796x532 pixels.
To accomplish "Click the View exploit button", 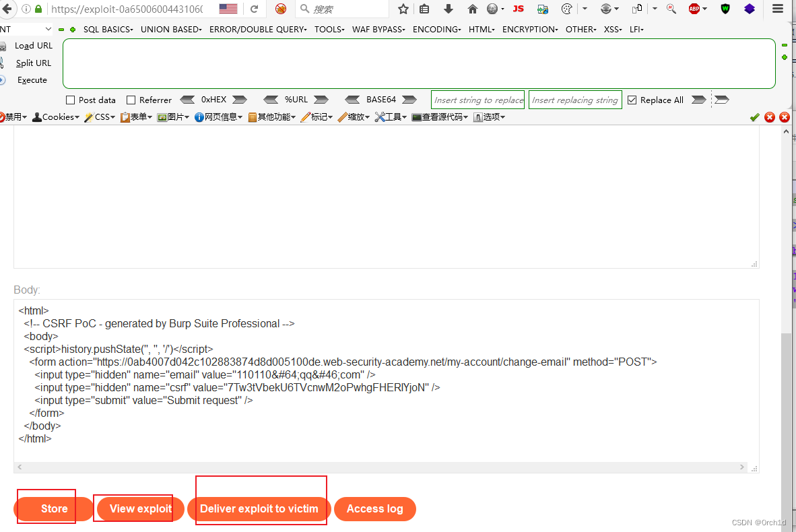I will (141, 508).
